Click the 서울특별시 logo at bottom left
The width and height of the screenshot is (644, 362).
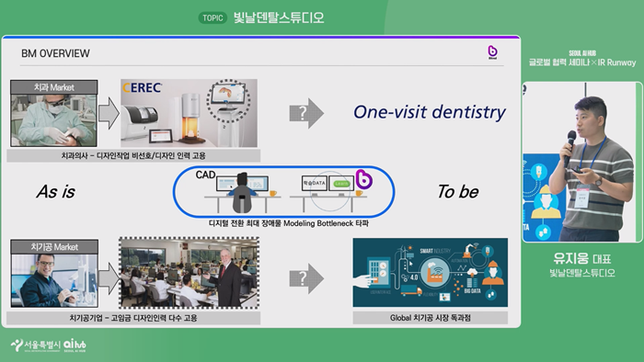(35, 345)
